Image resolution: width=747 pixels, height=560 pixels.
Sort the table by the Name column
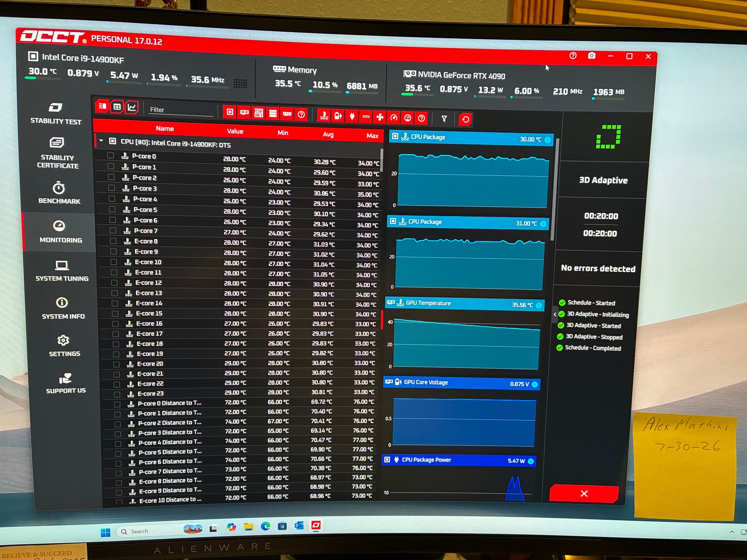click(x=165, y=128)
